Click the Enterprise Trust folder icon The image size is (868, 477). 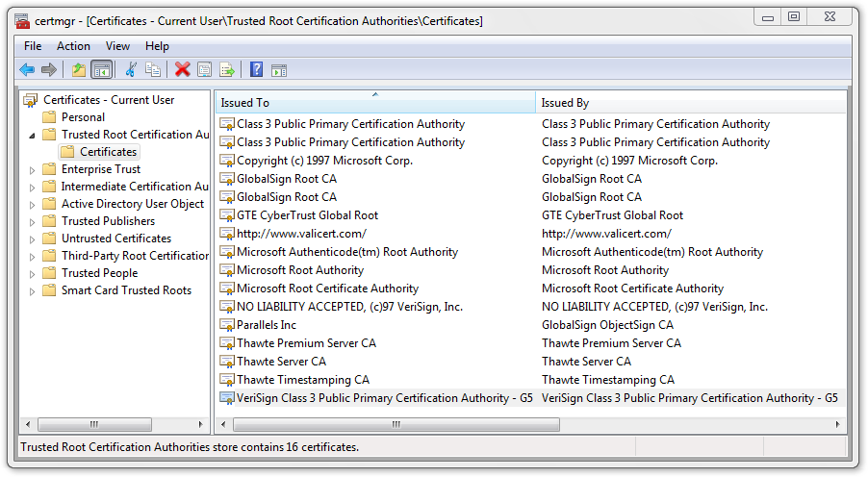pyautogui.click(x=49, y=168)
